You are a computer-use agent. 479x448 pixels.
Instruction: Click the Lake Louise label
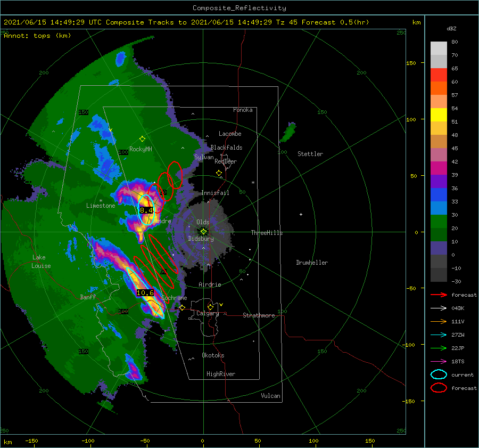(x=41, y=262)
